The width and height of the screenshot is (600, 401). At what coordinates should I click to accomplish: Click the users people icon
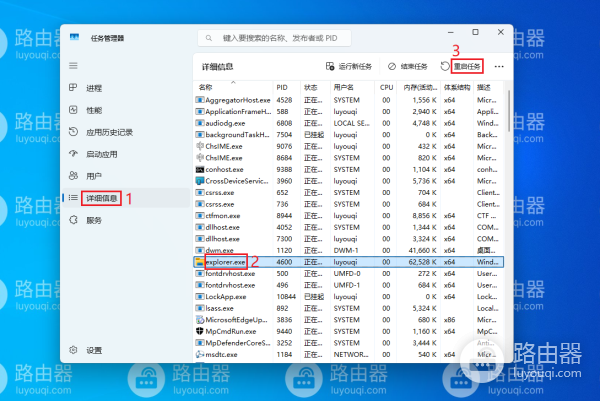point(73,176)
